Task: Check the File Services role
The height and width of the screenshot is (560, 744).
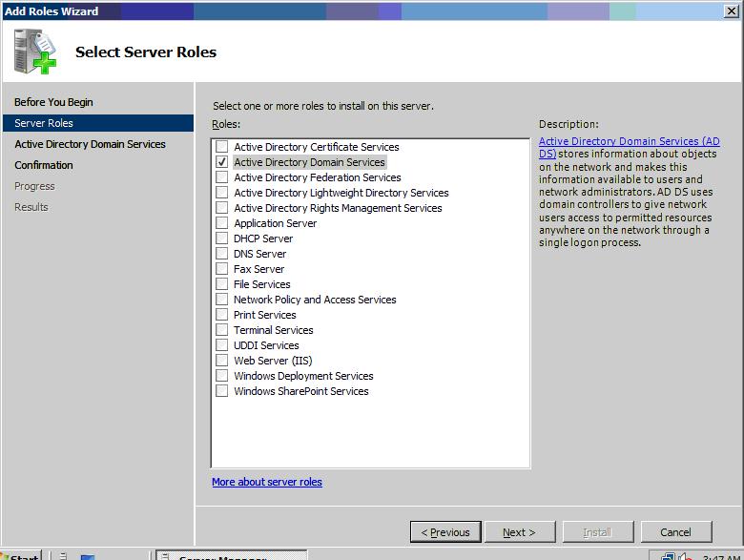Action: click(x=222, y=284)
